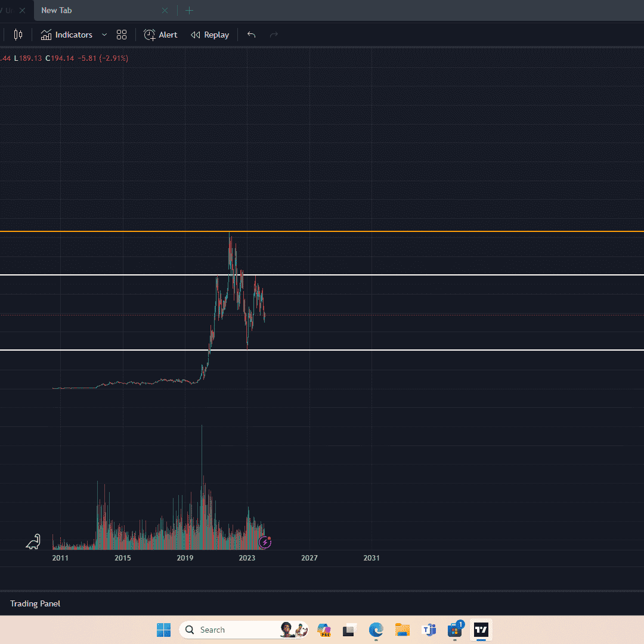
Task: Click the low value L189.13
Action: [x=28, y=58]
